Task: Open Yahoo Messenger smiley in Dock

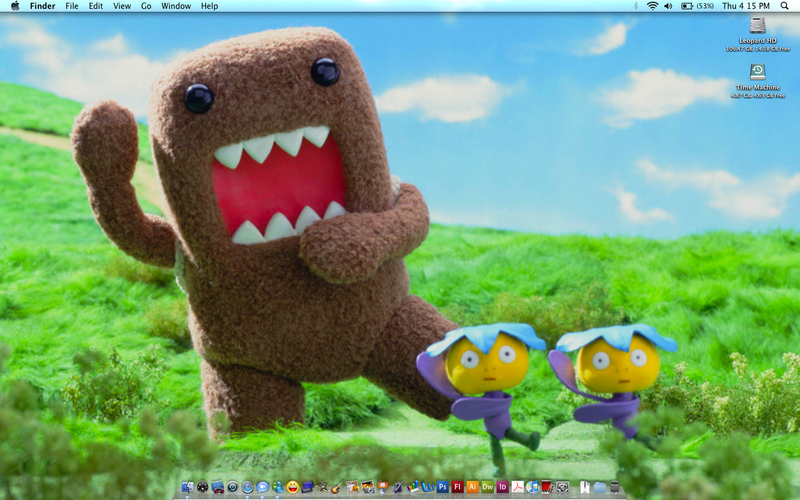Action: point(293,487)
